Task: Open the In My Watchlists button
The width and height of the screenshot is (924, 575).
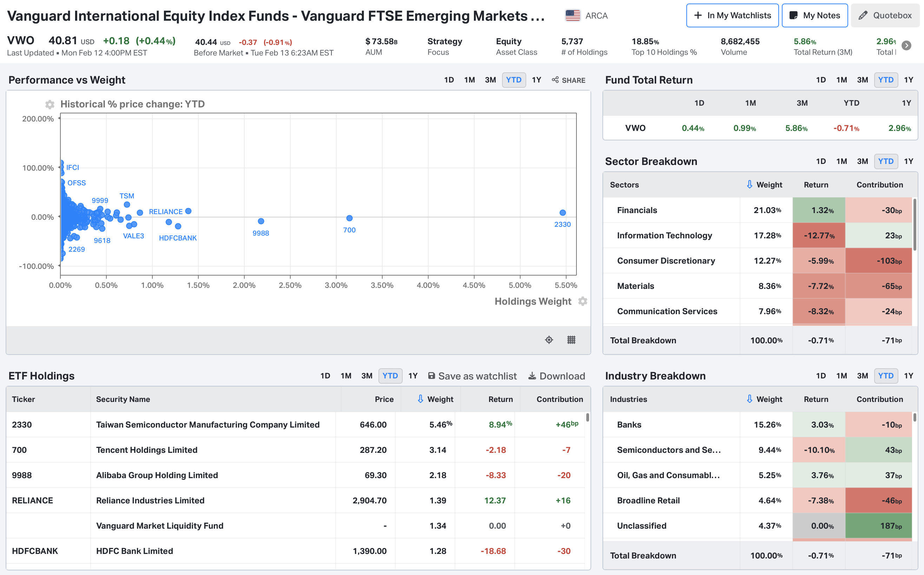Action: click(x=732, y=15)
